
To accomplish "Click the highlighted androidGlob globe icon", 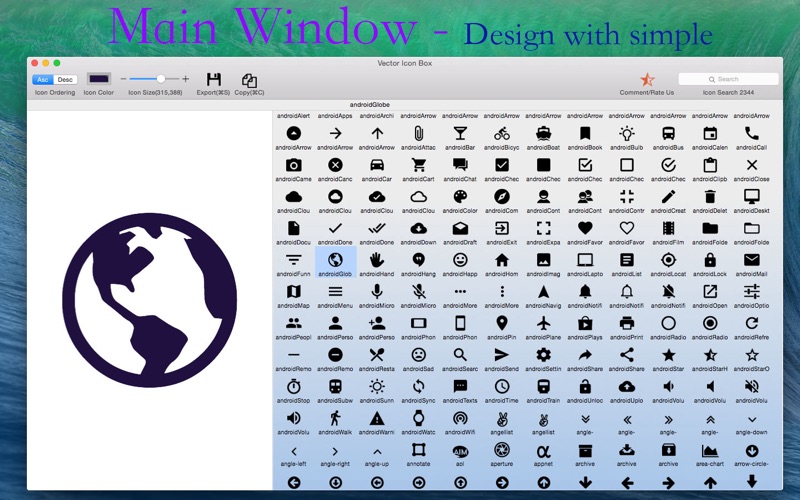I will 335,260.
